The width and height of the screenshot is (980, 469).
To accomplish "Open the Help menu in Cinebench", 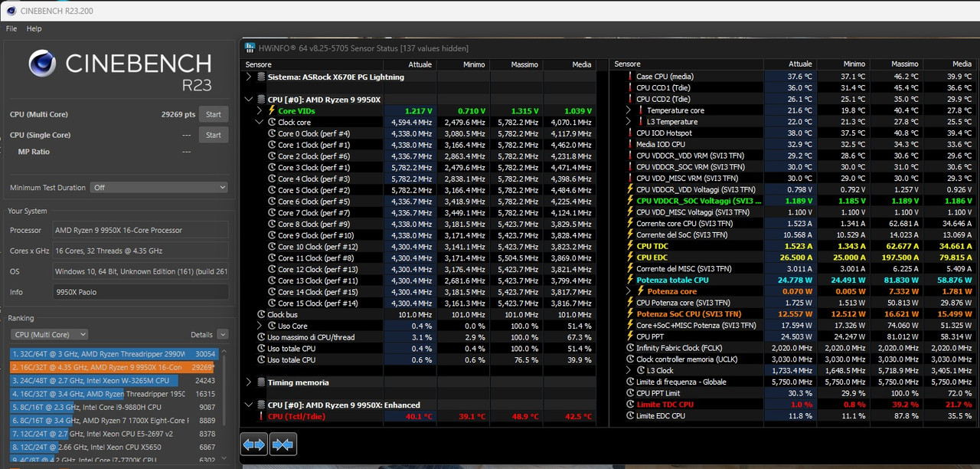I will (34, 28).
